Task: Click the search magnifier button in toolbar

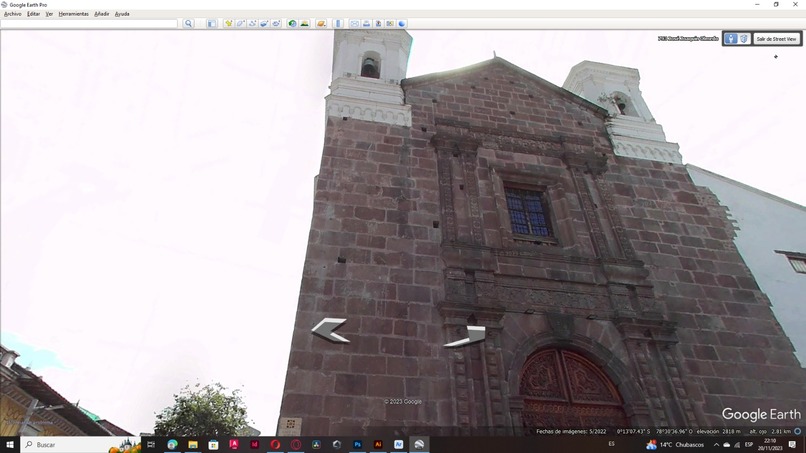Action: (188, 24)
